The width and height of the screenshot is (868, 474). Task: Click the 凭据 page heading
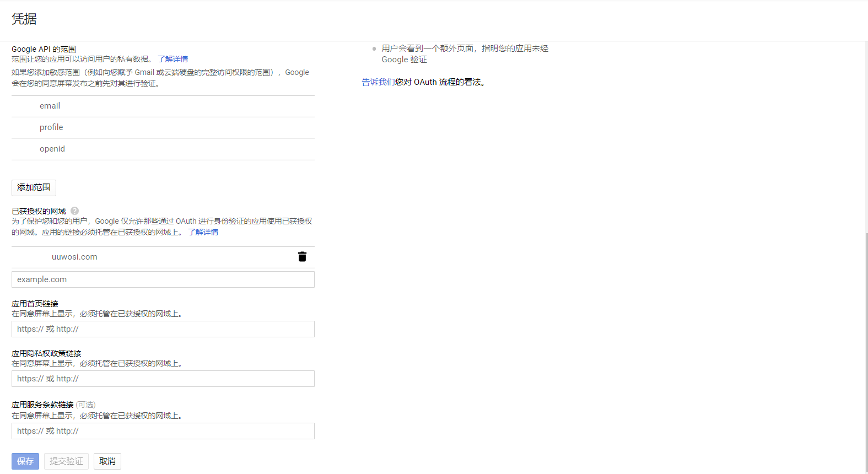[x=24, y=19]
